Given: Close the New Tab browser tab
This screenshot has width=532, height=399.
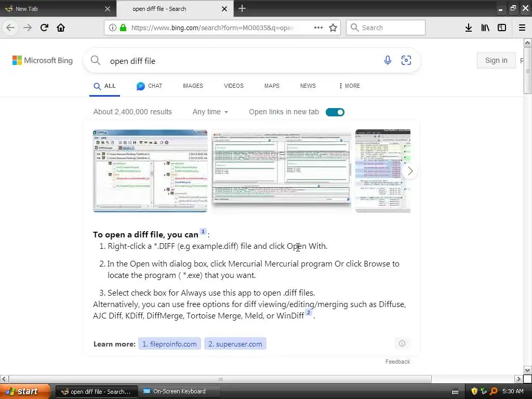Looking at the screenshot, I should pos(108,9).
